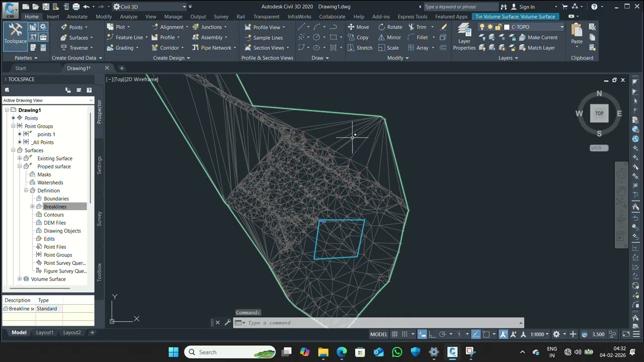Open the Active Drawing View dropdown
Screen dimensions: 644x362
(48, 101)
